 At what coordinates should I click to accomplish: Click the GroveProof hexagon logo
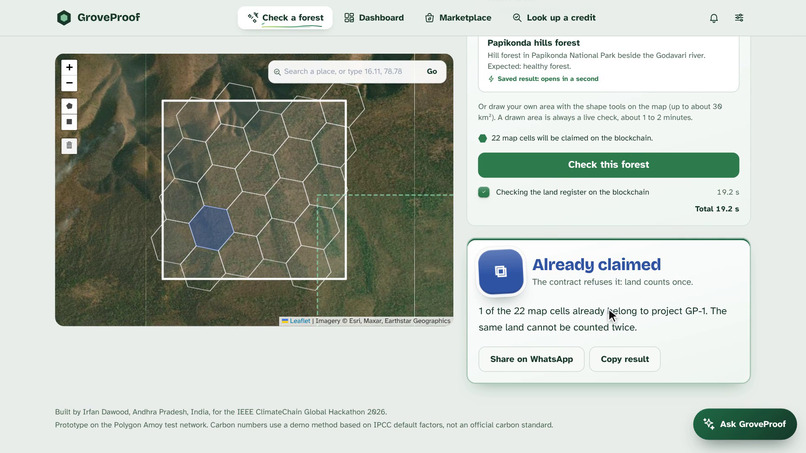click(64, 17)
